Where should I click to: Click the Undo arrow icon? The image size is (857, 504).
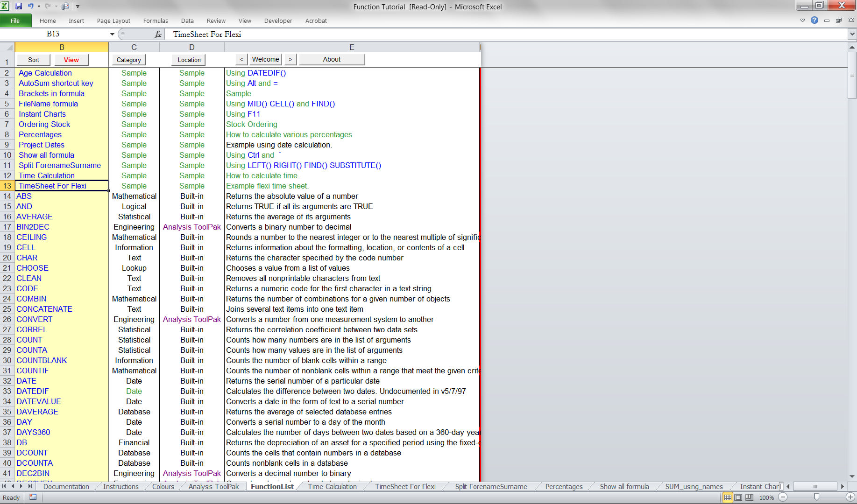(30, 6)
